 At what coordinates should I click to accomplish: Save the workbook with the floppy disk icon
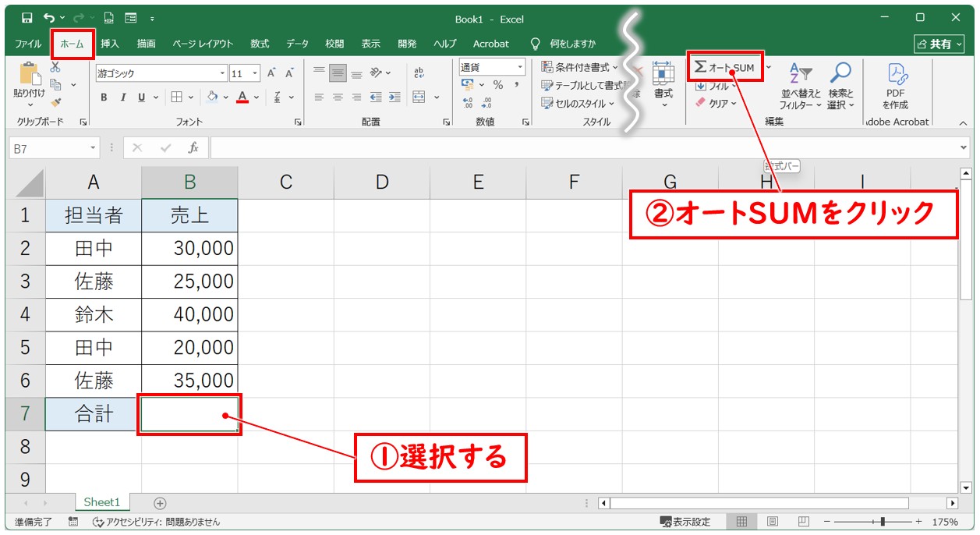[x=27, y=18]
